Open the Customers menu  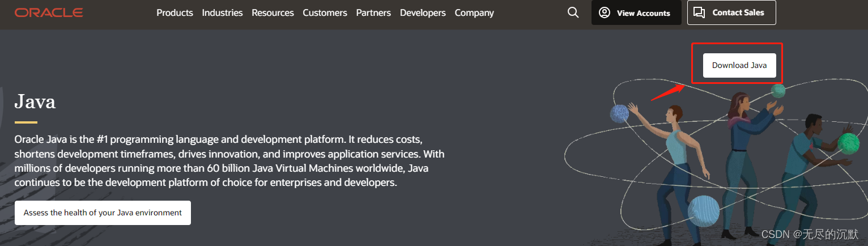click(x=325, y=12)
